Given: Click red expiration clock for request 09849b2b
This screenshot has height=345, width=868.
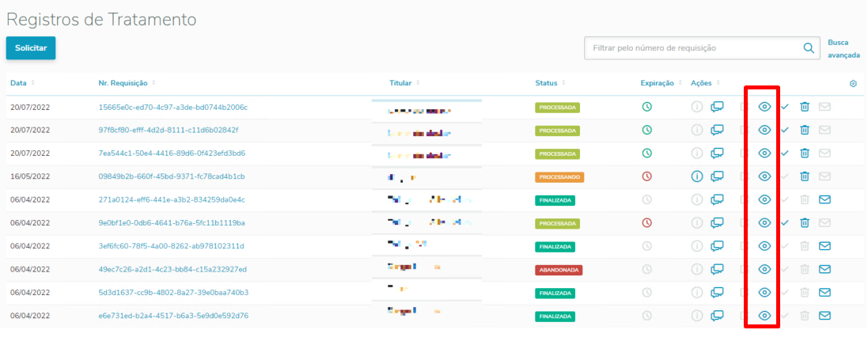Looking at the screenshot, I should click(646, 176).
